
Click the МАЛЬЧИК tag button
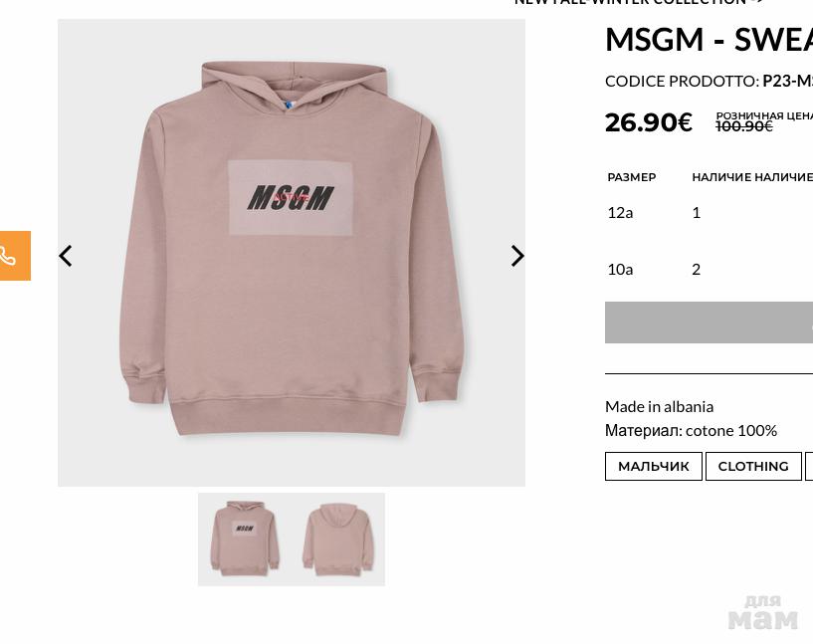[x=654, y=466]
